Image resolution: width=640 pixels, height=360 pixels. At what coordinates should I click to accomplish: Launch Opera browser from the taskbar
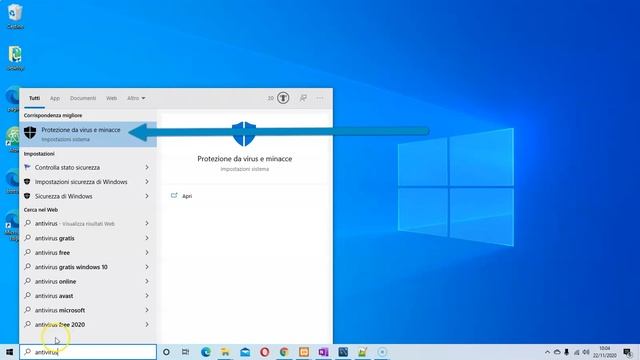[264, 352]
